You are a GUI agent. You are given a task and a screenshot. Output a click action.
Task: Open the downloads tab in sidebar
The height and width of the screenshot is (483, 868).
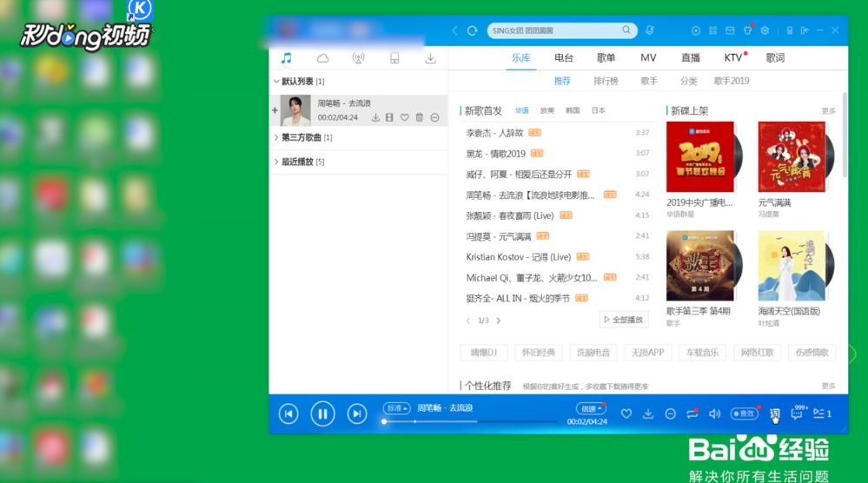[431, 58]
